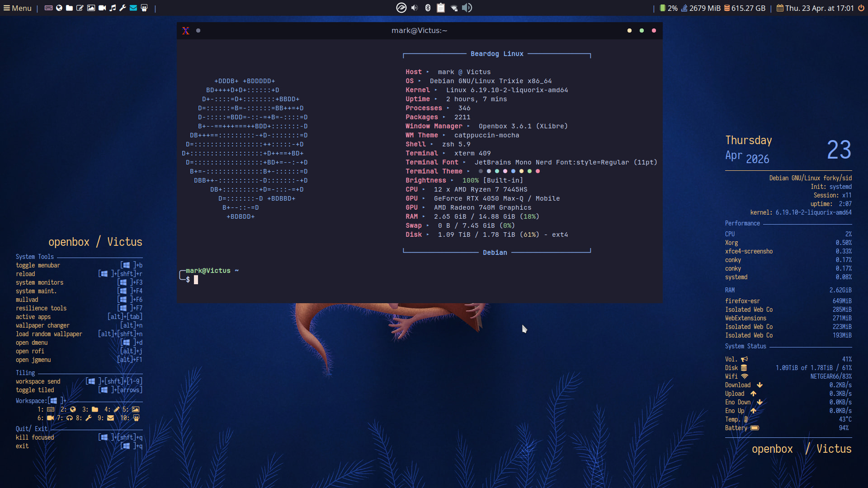
Task: Click the large speaker volume tray icon
Action: click(x=467, y=8)
